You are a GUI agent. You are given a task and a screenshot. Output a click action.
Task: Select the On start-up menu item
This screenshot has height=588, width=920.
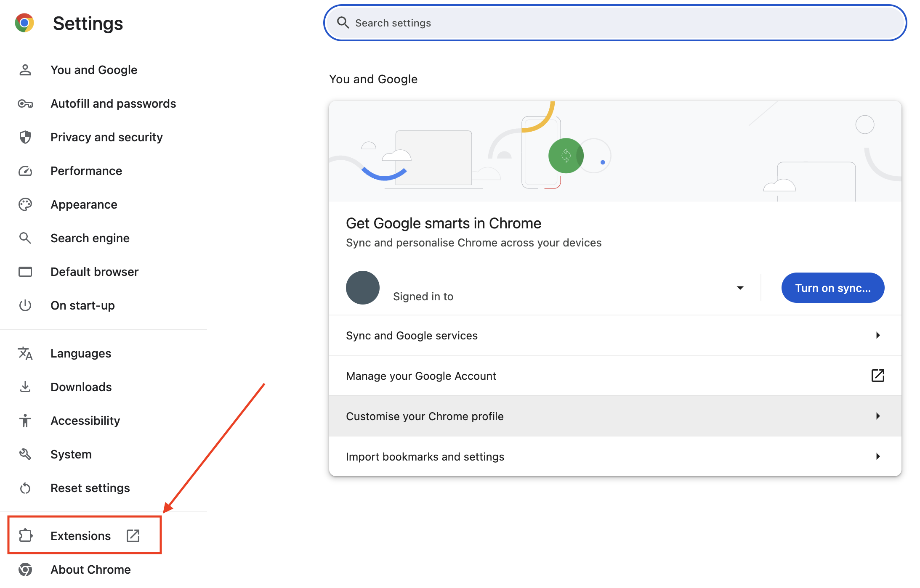(x=82, y=305)
